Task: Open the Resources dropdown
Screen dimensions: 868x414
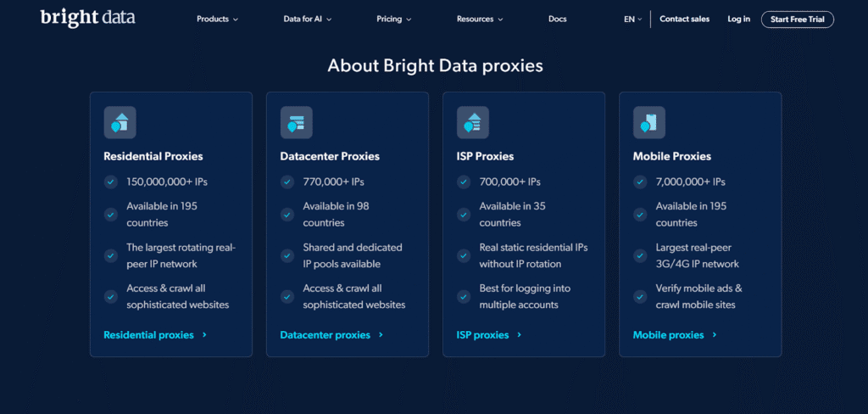Action: (x=479, y=19)
